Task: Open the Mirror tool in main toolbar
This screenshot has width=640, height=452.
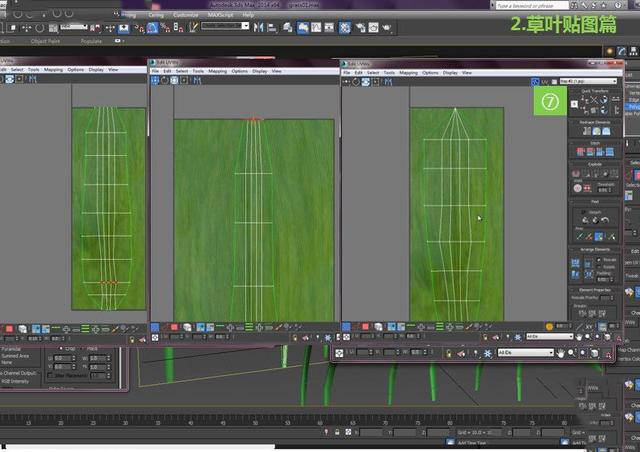Action: 258,27
